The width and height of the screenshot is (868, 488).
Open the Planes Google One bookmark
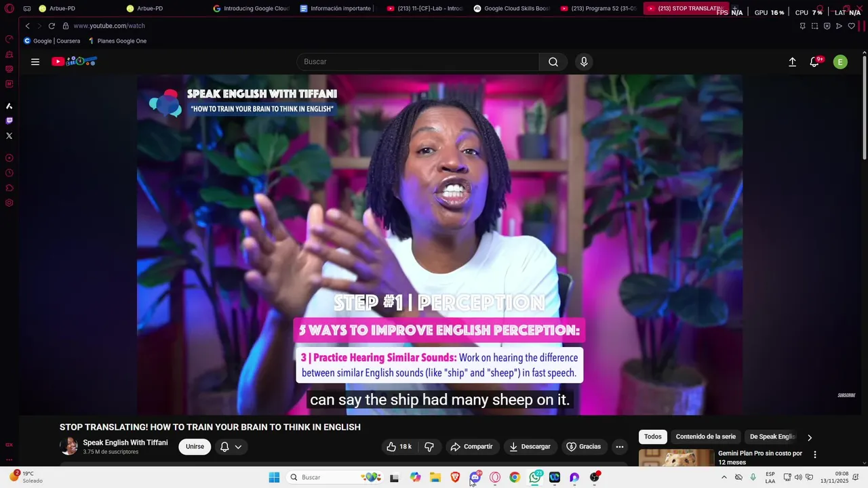(117, 41)
